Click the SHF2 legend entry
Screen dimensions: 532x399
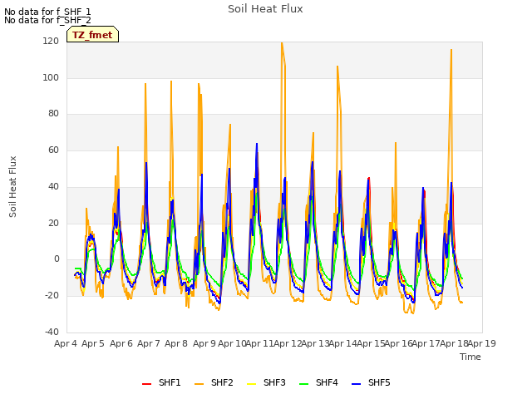(x=214, y=382)
